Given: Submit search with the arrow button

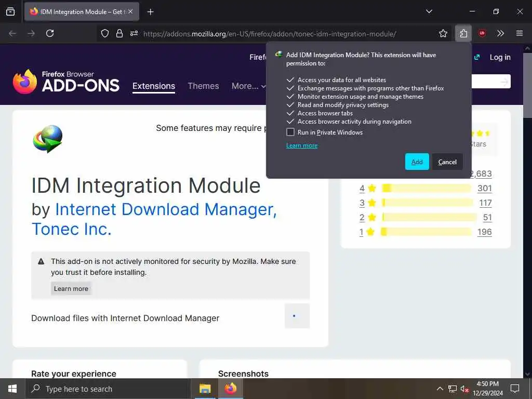Looking at the screenshot, I should click(x=504, y=82).
